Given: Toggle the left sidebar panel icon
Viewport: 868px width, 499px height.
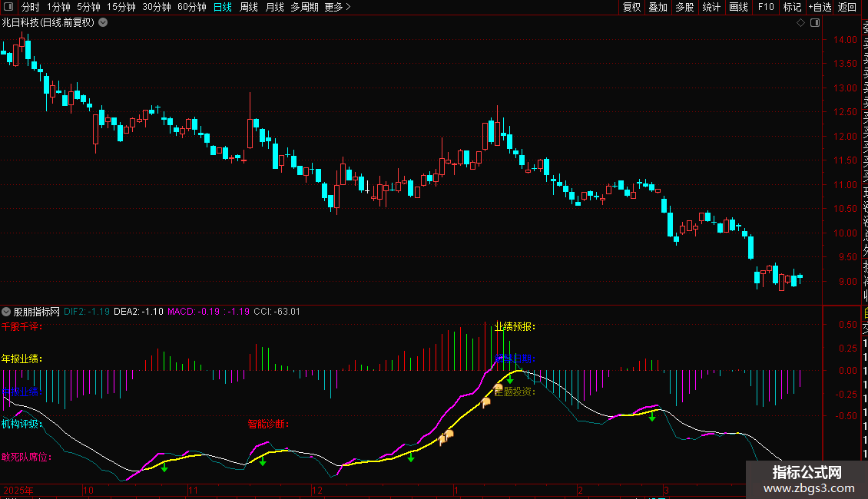Looking at the screenshot, I should (x=8, y=7).
